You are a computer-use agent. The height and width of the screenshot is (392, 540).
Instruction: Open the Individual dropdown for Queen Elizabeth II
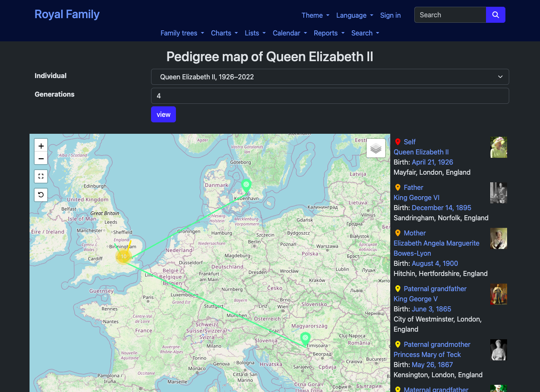330,77
